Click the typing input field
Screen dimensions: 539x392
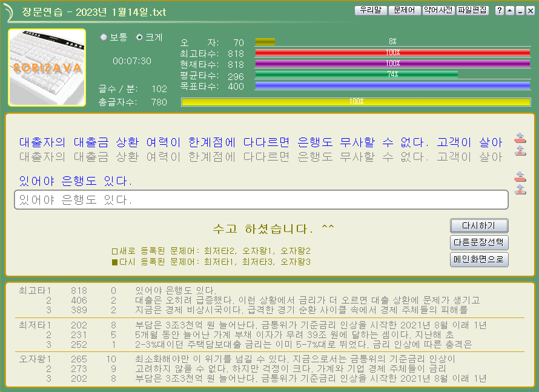(x=260, y=200)
